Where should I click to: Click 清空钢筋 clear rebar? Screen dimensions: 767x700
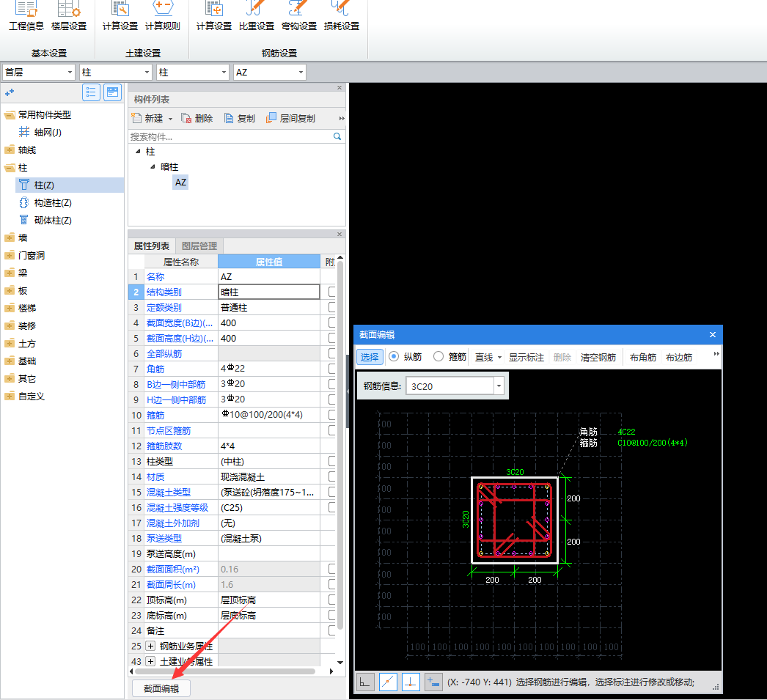click(x=598, y=358)
